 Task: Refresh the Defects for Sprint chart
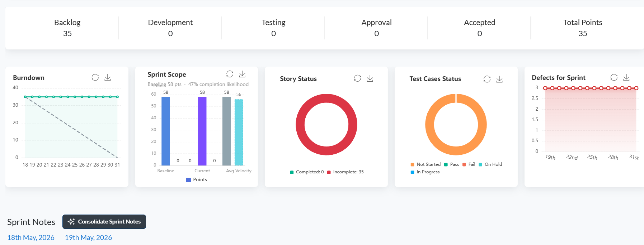pos(614,77)
